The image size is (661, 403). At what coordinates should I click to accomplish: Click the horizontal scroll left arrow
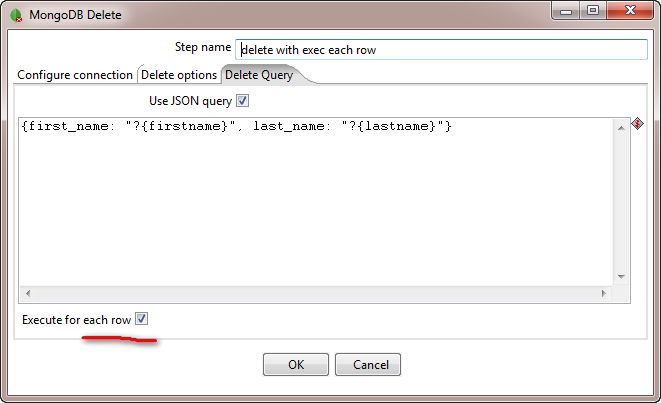coord(28,293)
